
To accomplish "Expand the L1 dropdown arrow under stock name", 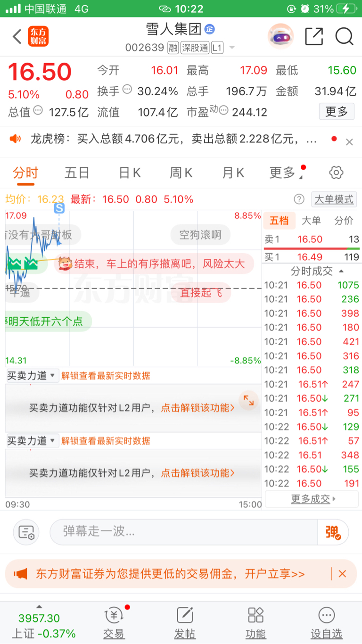I will click(231, 48).
